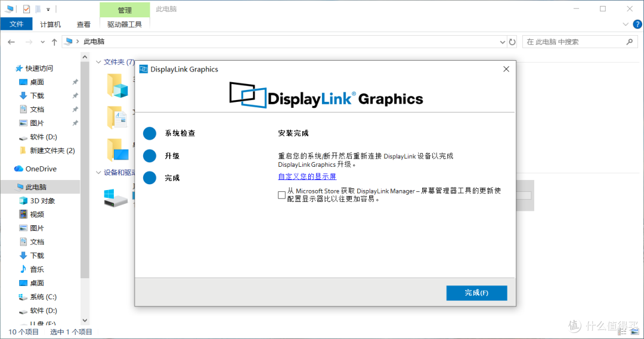Image resolution: width=644 pixels, height=339 pixels.
Task: Click the 完成 step label
Action: point(172,178)
